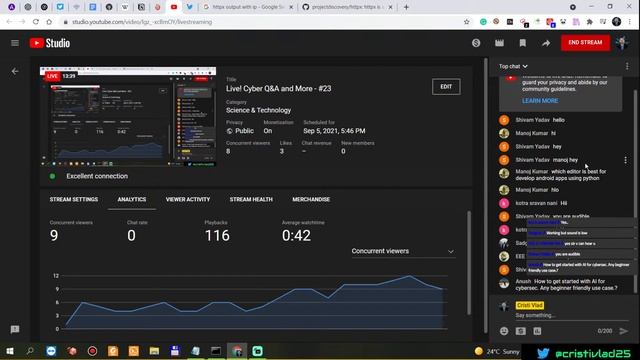Open the Windows Start menu

[10, 351]
